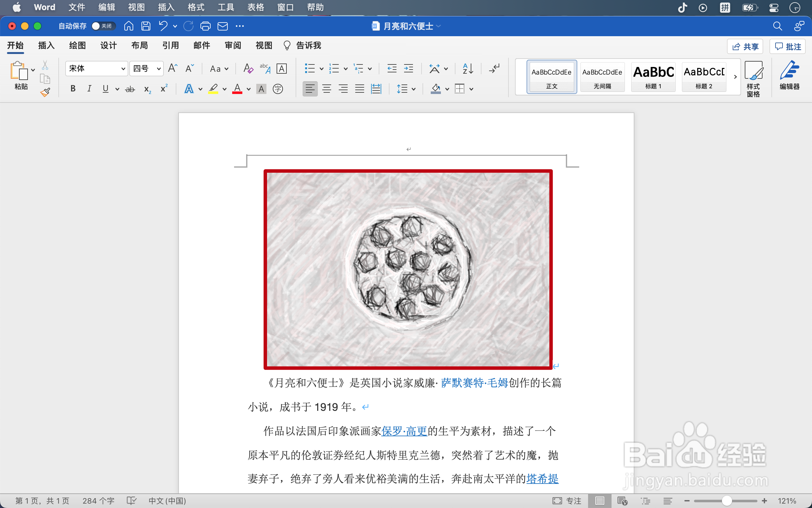The height and width of the screenshot is (508, 812).
Task: Toggle Bold formatting
Action: click(x=73, y=89)
